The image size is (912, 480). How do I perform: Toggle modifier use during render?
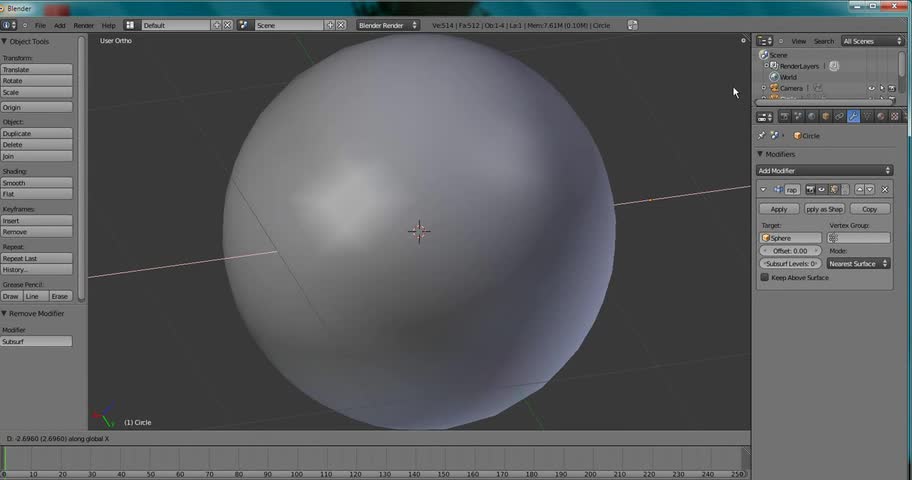point(810,190)
